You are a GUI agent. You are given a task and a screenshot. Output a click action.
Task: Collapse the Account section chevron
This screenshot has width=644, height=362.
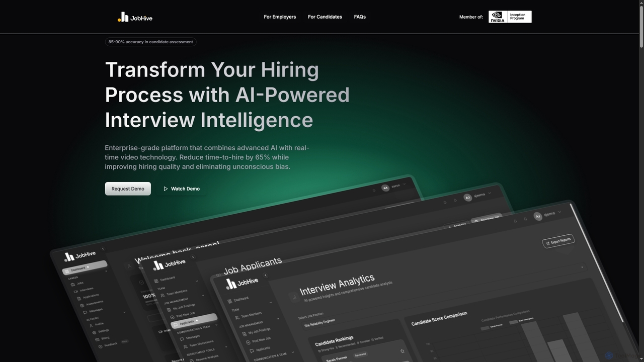124,312
